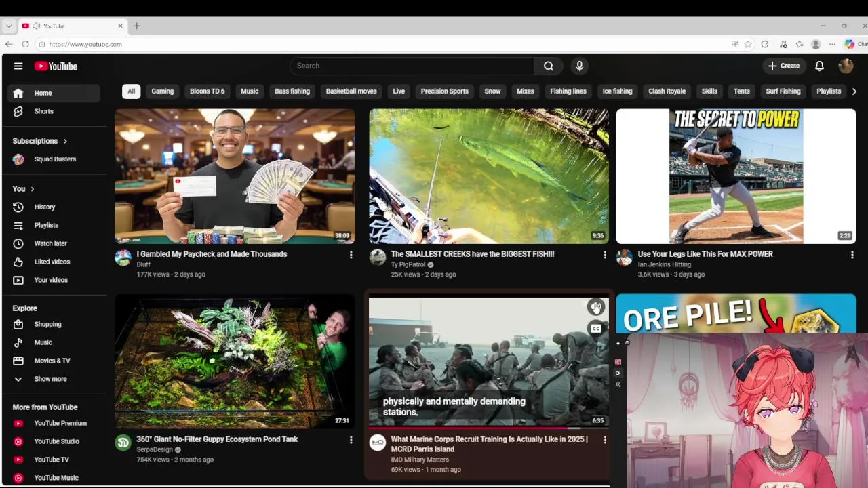Open the 360° Giant No-Filter Guppy title
This screenshot has height=488, width=868.
[217, 439]
